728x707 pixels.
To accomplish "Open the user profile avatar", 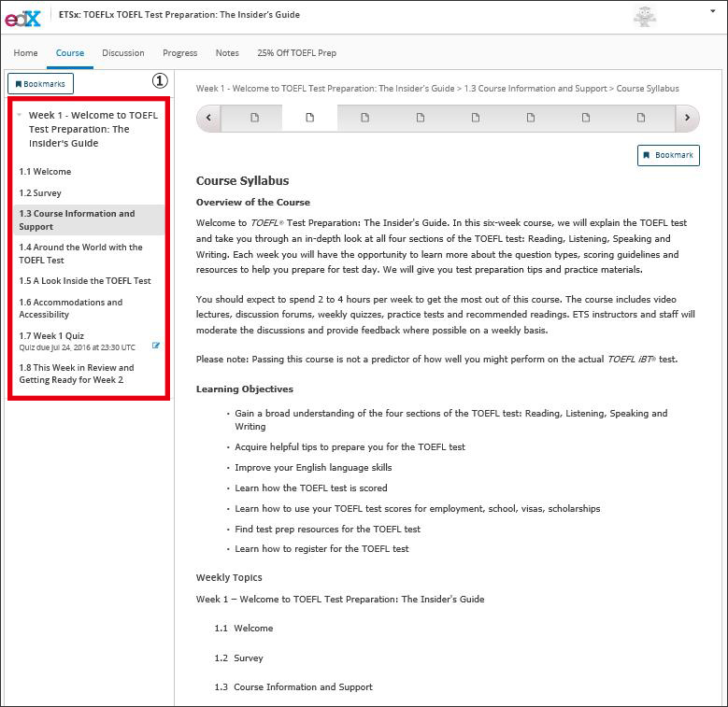I will [645, 17].
